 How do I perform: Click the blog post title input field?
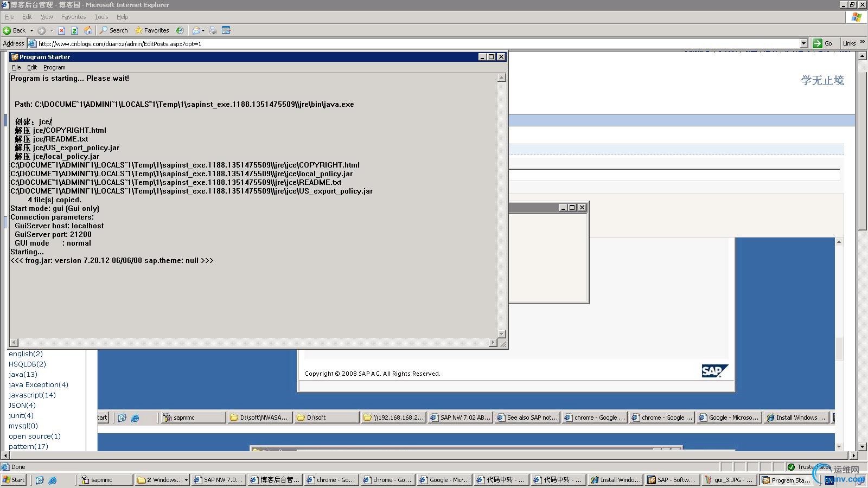pyautogui.click(x=674, y=175)
